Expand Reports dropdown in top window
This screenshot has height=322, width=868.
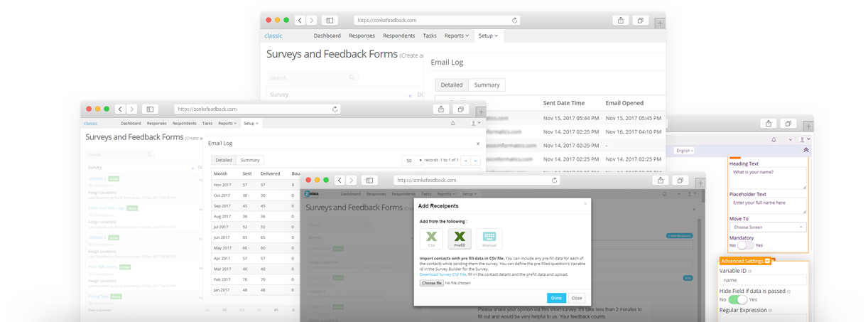(x=456, y=36)
